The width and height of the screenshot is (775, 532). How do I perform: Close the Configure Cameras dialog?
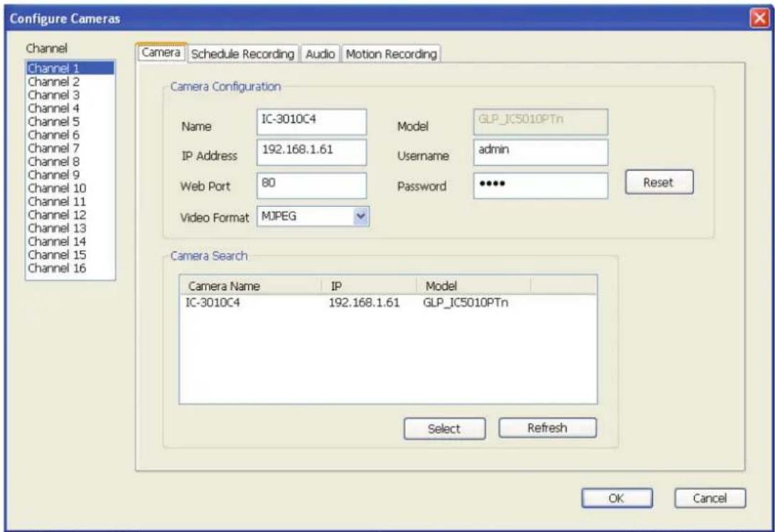[x=760, y=18]
